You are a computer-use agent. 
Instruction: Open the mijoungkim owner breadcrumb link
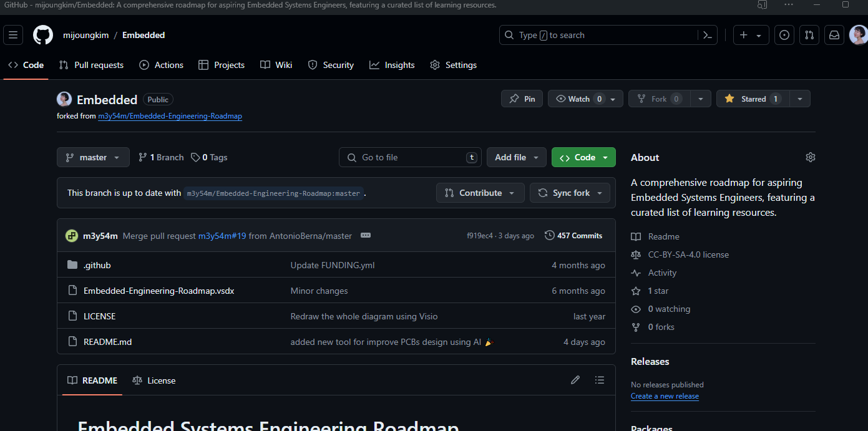point(85,35)
